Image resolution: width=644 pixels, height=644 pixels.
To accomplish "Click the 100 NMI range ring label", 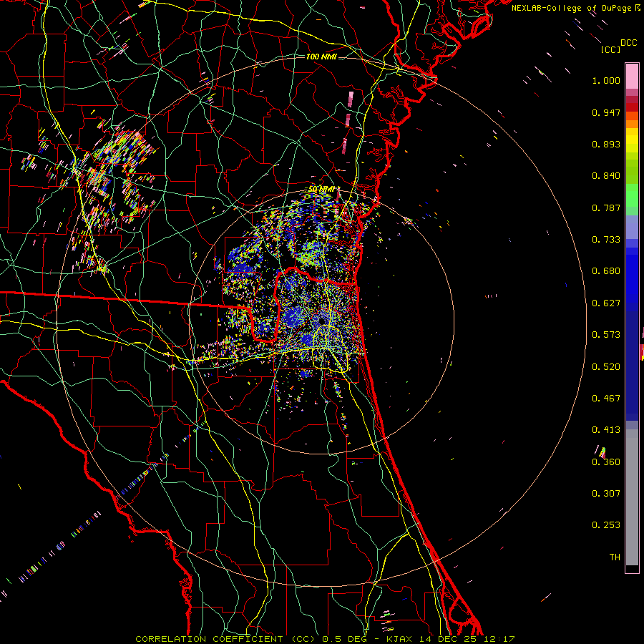I will (321, 57).
